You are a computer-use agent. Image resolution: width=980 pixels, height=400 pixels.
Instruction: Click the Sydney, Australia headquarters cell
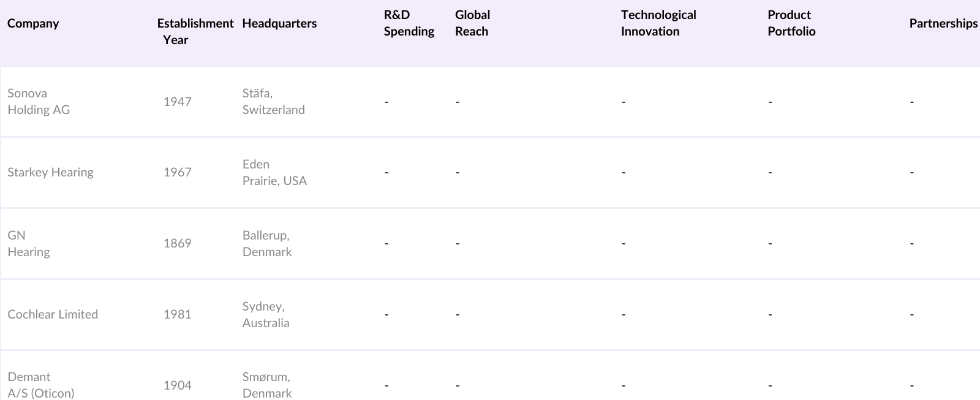(x=266, y=314)
